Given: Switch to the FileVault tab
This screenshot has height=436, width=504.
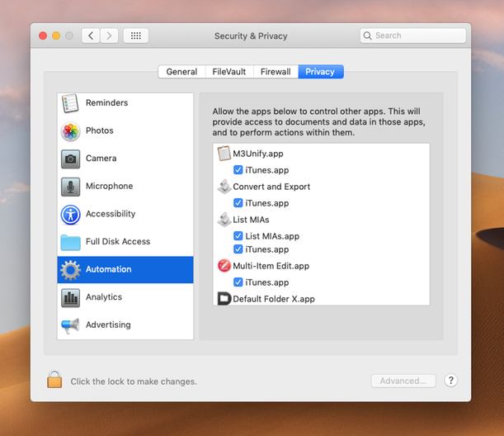Looking at the screenshot, I should pos(229,72).
